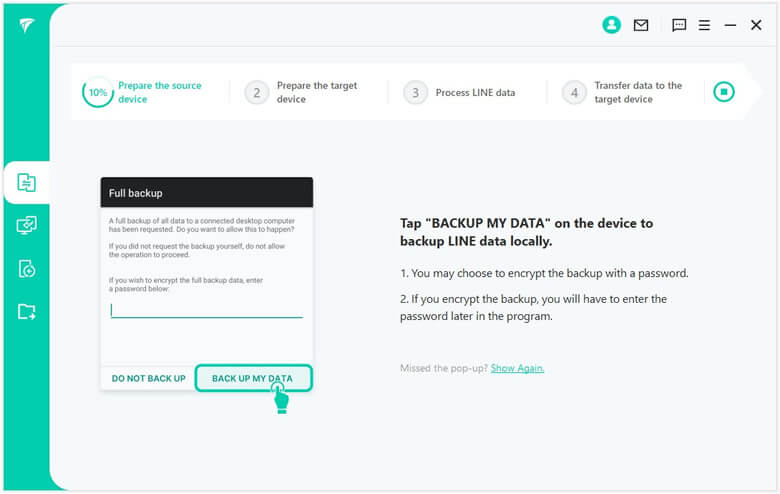Click the Full backup dialog header

(206, 193)
